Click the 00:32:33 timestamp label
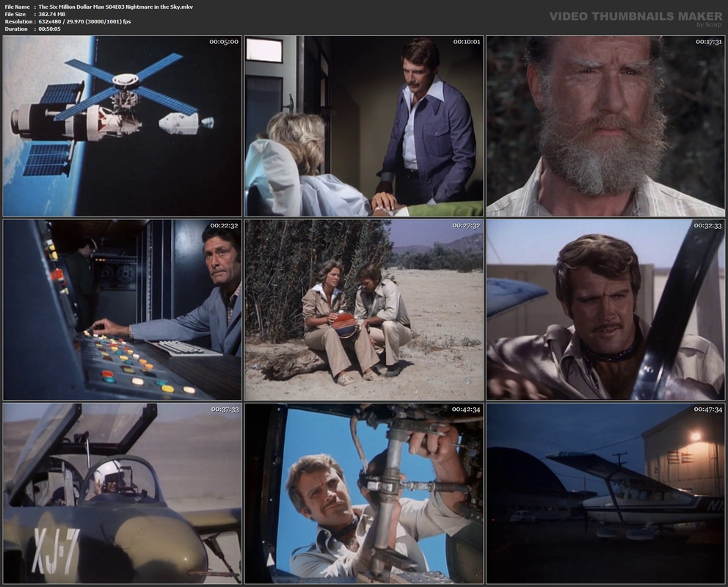The image size is (728, 587). [x=708, y=225]
